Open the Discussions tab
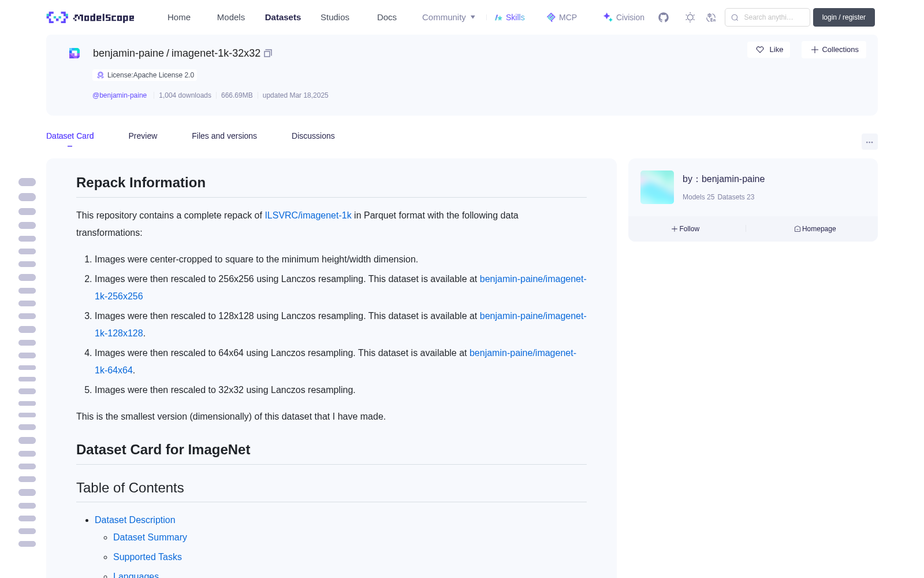Viewport: 924px width, 578px height. click(x=313, y=136)
